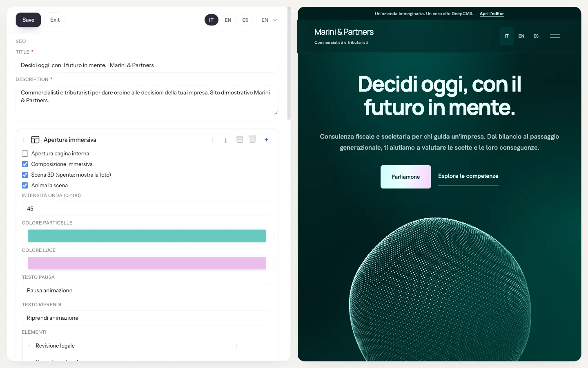Select the Revisione legale element
Screen dimensions: 588x368
(55, 346)
